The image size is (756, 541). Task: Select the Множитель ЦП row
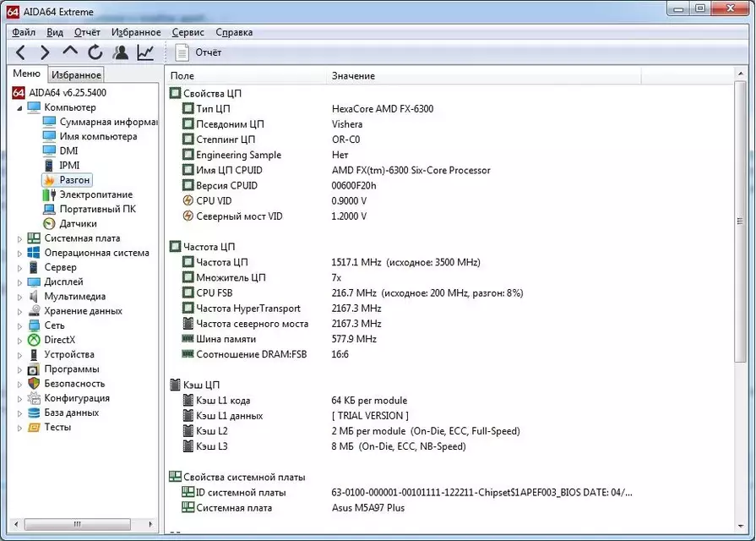[x=449, y=277]
